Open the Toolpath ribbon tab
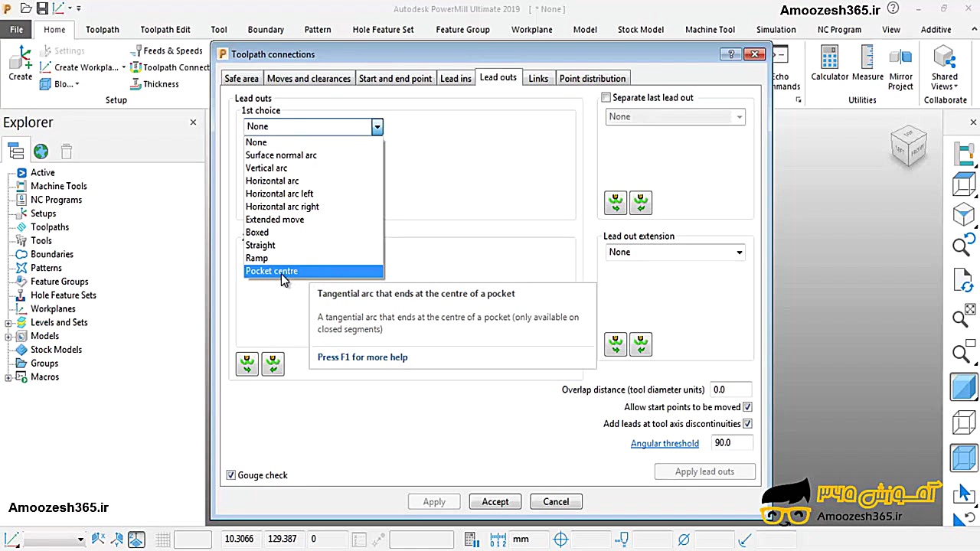 tap(103, 30)
